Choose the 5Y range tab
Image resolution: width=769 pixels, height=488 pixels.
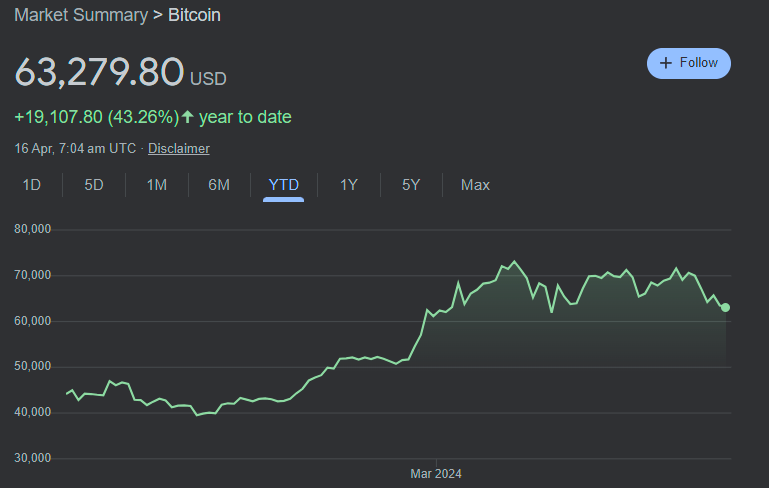tap(411, 185)
